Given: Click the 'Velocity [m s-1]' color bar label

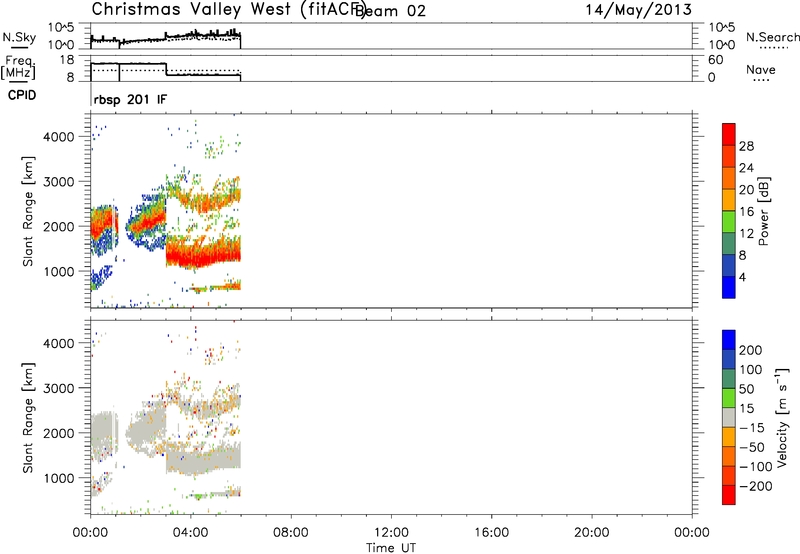Looking at the screenshot, I should point(782,417).
